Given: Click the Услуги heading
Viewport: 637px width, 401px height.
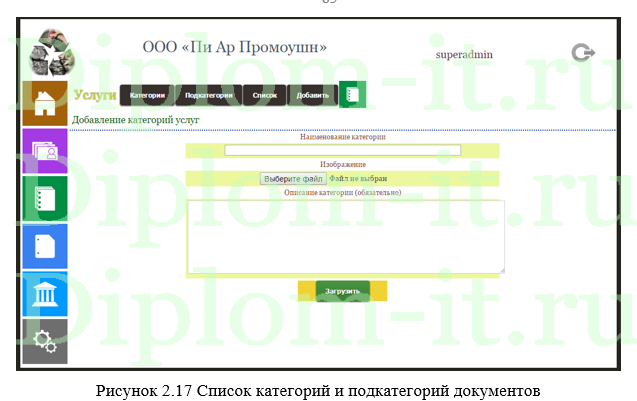Looking at the screenshot, I should 95,95.
